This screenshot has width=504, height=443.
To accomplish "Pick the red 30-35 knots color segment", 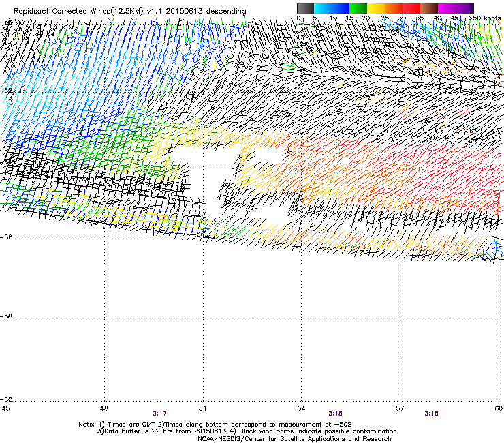I will [411, 8].
